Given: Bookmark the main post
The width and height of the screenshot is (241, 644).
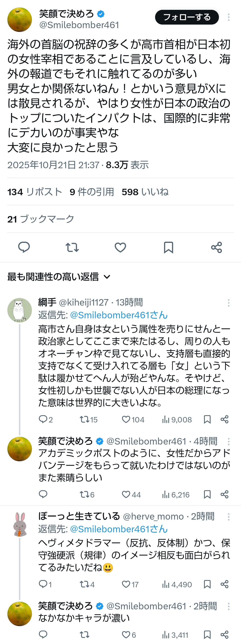Looking at the screenshot, I should click(168, 247).
